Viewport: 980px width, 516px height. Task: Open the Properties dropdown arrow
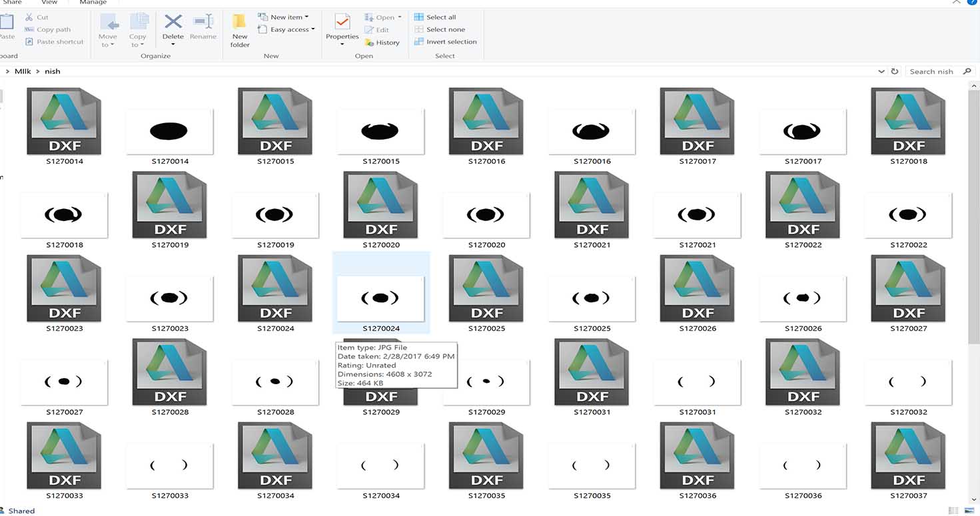coord(342,45)
